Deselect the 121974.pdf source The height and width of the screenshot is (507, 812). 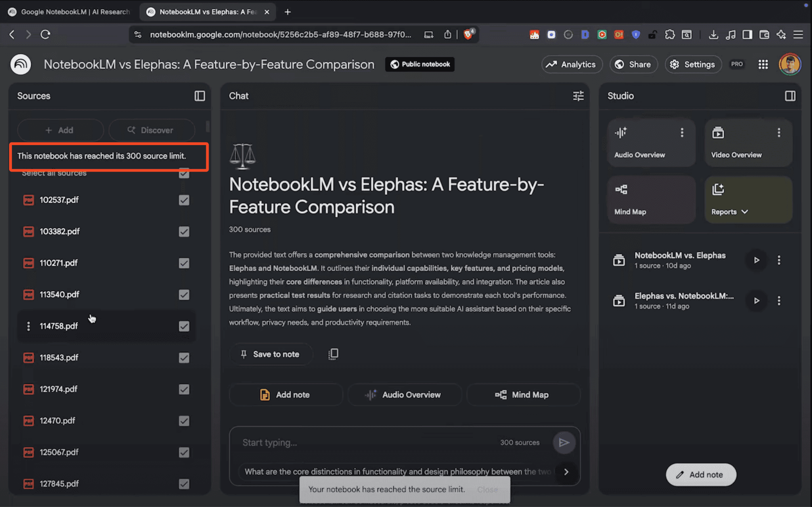point(184,389)
